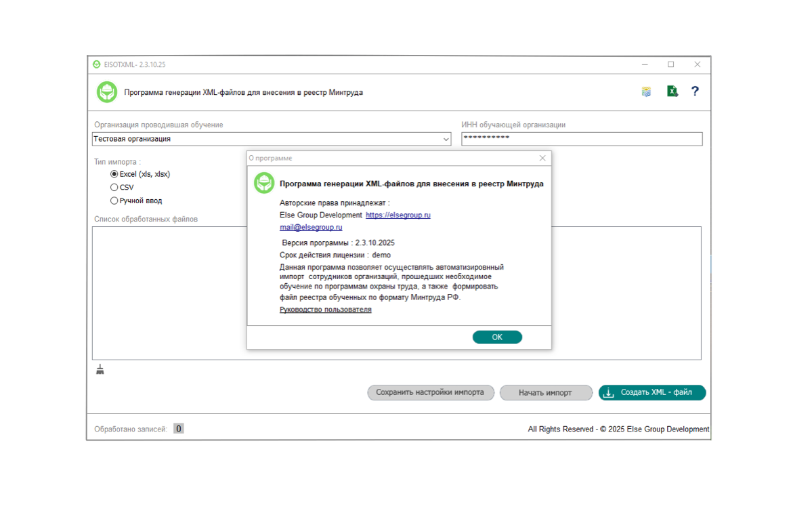Select the CSV import type
Viewport: 812px width, 525px height.
[x=114, y=188]
